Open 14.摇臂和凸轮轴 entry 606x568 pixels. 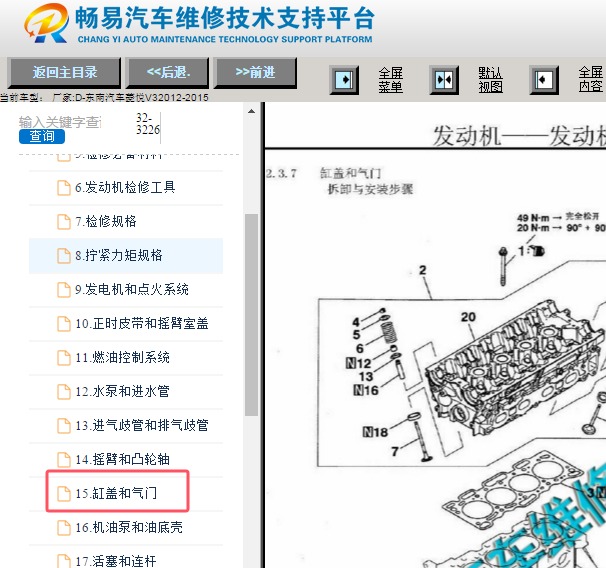(x=126, y=459)
